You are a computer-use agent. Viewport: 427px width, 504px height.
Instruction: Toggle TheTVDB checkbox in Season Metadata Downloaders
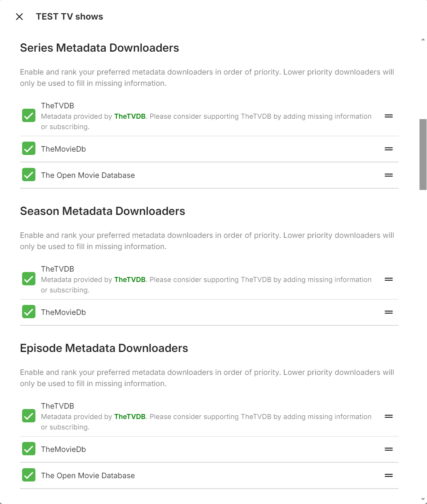(x=29, y=279)
